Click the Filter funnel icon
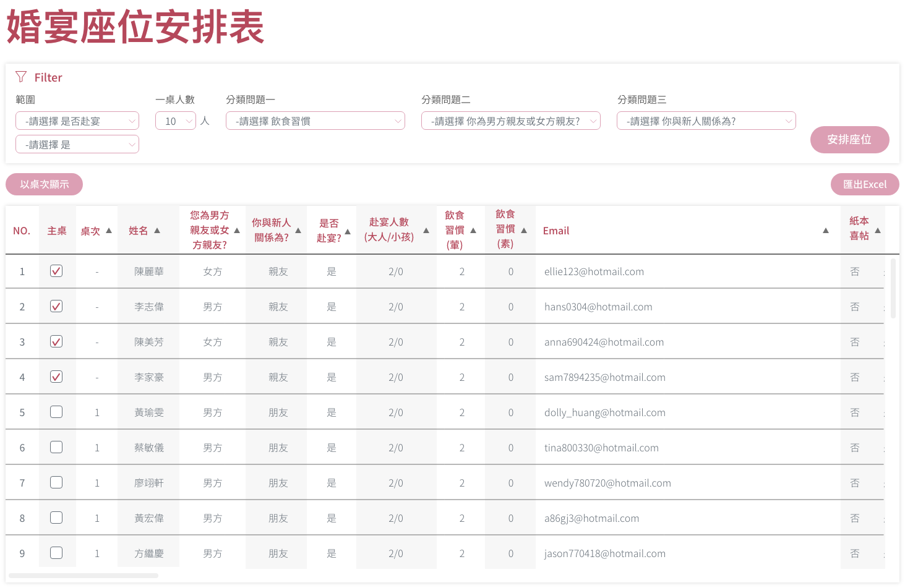The height and width of the screenshot is (588, 905). (21, 77)
